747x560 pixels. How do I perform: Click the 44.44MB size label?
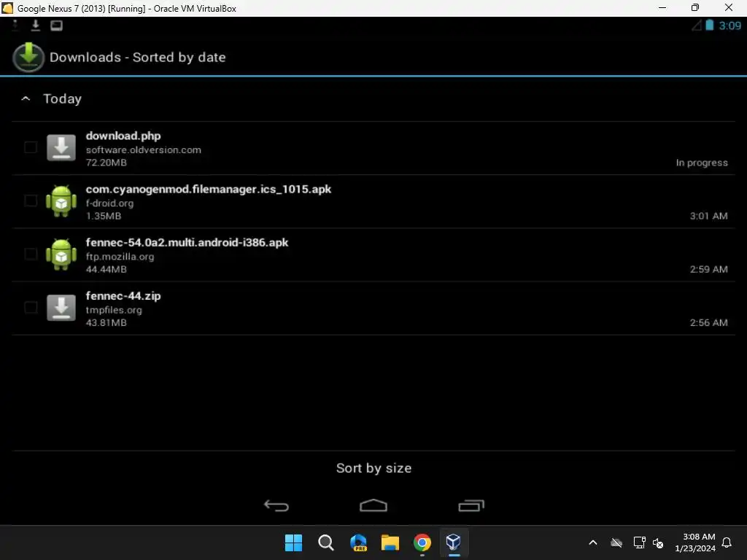point(107,269)
